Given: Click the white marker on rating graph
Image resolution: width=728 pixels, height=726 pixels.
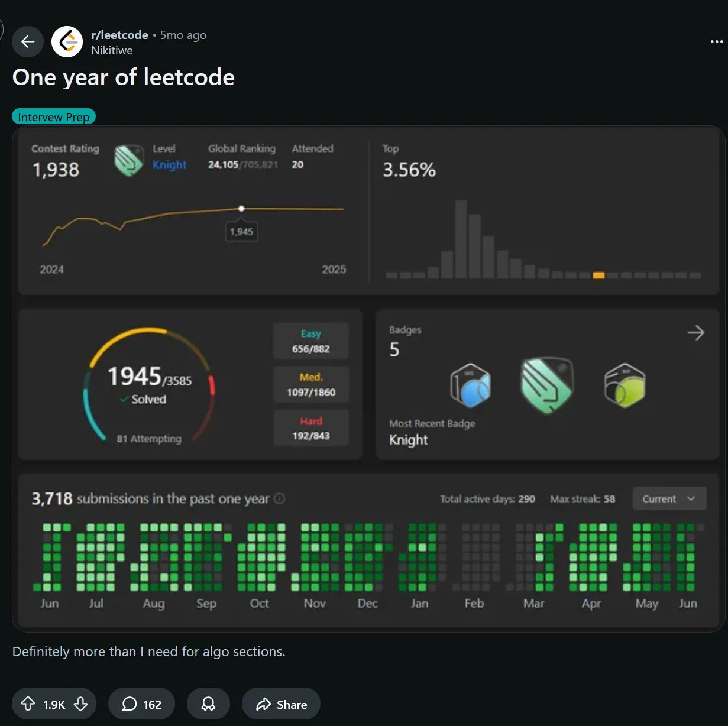Looking at the screenshot, I should click(241, 209).
